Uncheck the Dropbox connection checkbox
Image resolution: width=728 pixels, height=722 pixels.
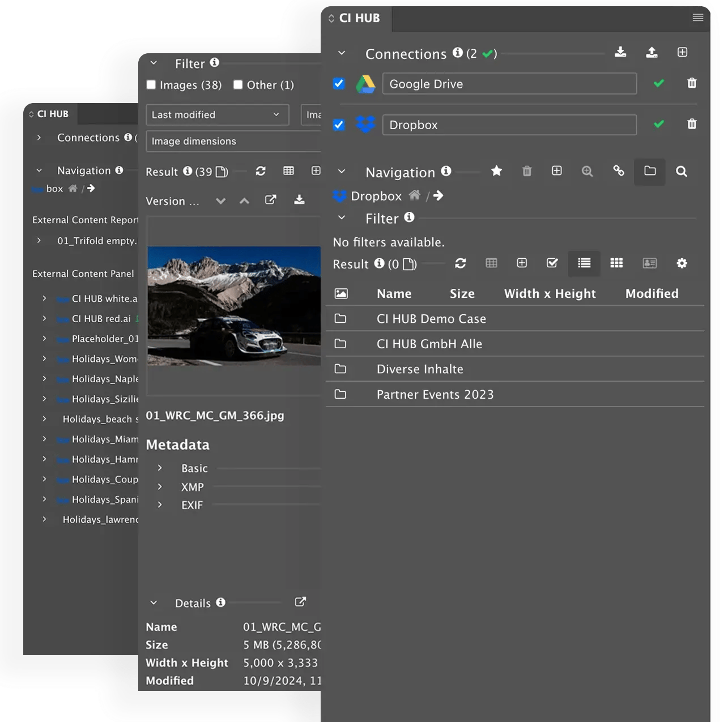tap(339, 124)
